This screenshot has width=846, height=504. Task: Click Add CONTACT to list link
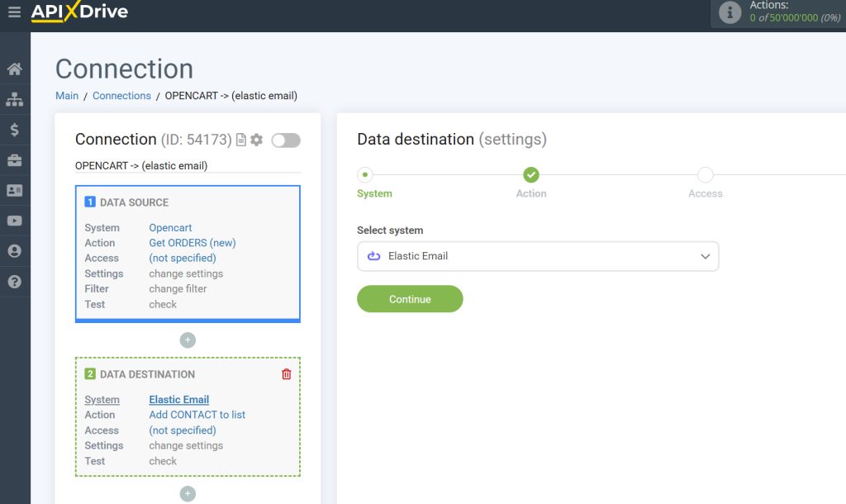tap(197, 415)
